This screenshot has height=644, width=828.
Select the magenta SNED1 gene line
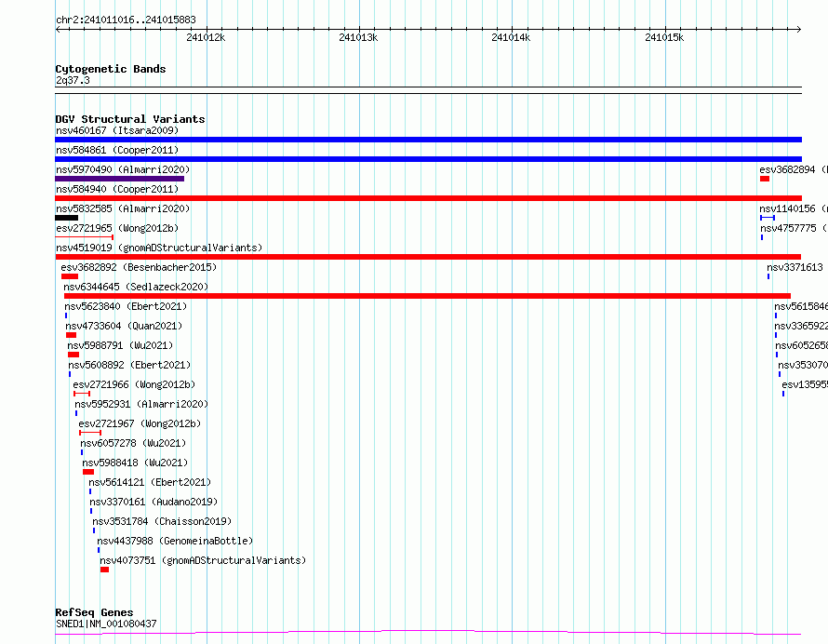click(x=428, y=632)
